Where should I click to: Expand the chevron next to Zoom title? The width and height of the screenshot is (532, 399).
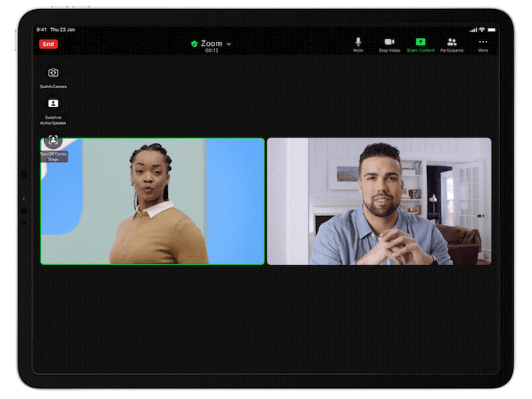[229, 44]
